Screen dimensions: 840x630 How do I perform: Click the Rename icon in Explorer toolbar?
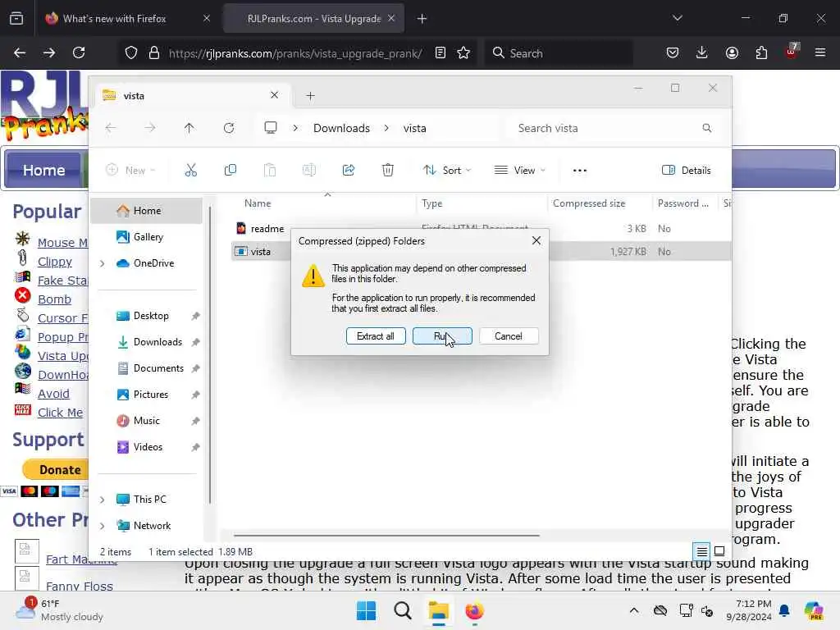click(309, 171)
